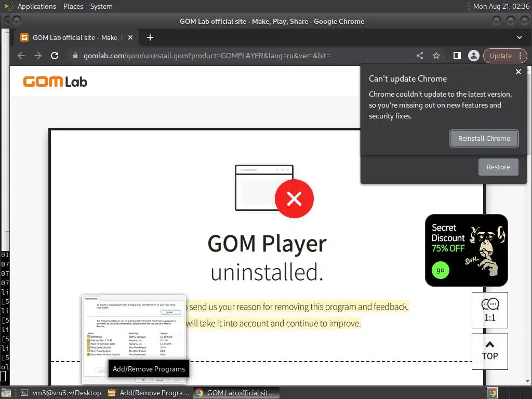
Task: Click the browser forward arrow
Action: 37,56
